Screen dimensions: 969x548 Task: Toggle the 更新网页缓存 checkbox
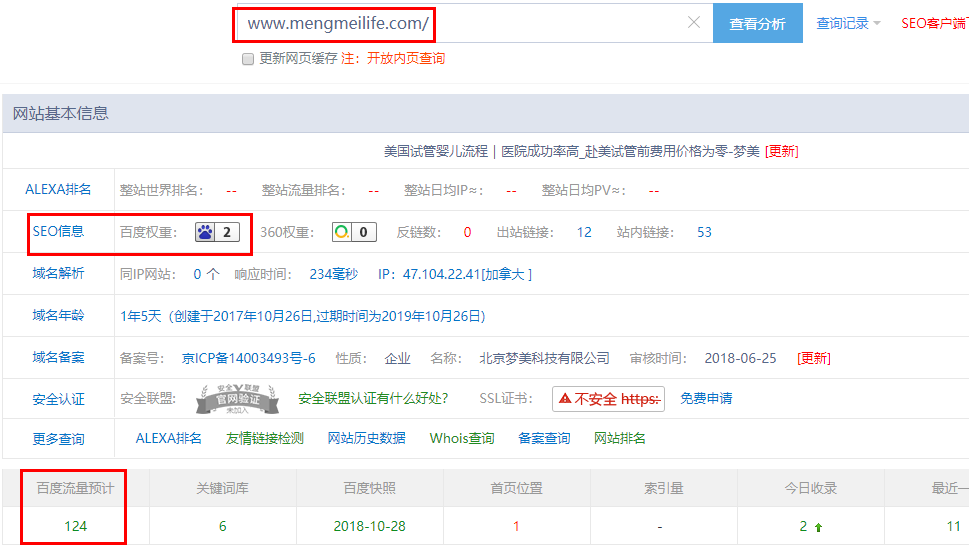(248, 59)
